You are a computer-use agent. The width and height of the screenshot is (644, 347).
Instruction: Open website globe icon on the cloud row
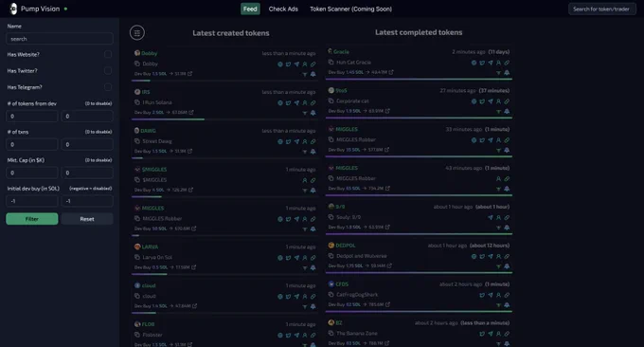click(280, 297)
